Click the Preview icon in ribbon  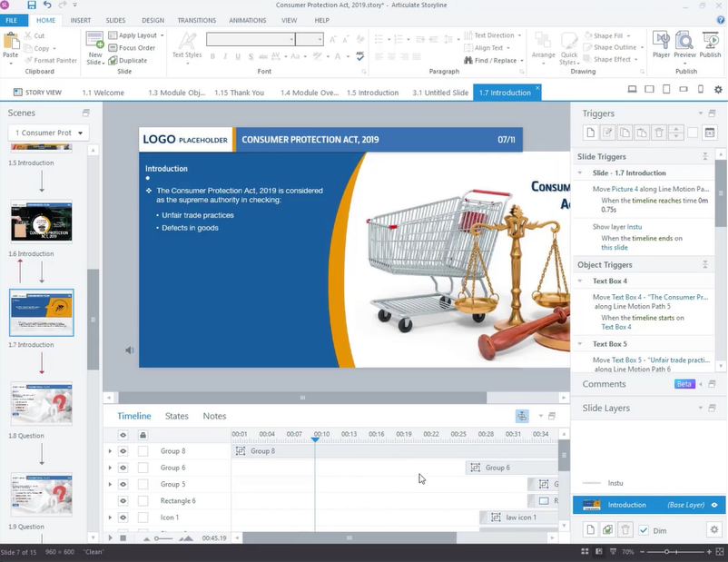[x=684, y=41]
